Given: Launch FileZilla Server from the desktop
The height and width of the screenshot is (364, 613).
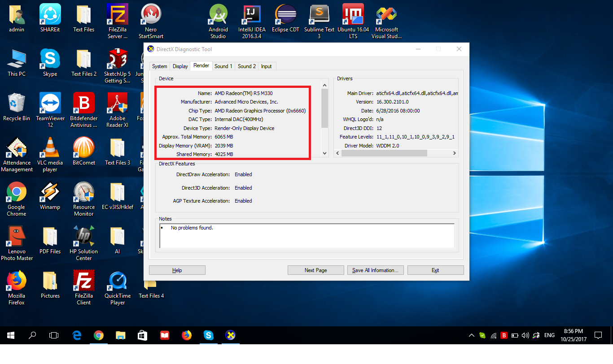Looking at the screenshot, I should (118, 21).
